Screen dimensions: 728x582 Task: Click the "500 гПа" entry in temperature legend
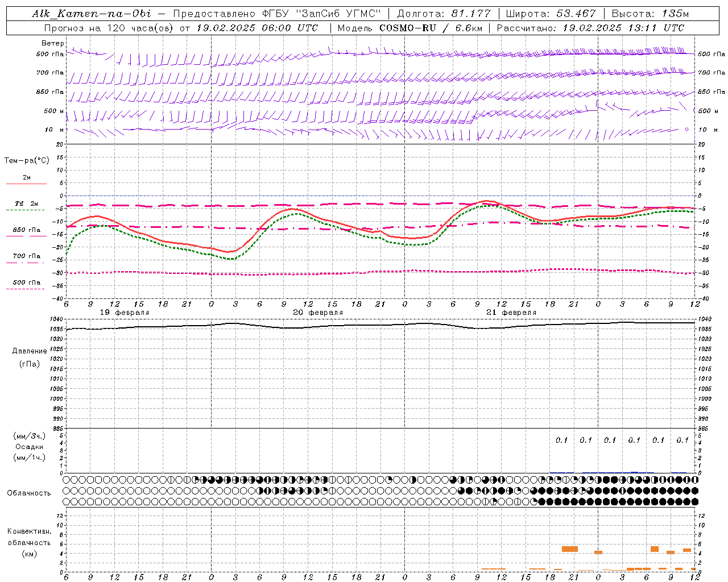pos(26,282)
